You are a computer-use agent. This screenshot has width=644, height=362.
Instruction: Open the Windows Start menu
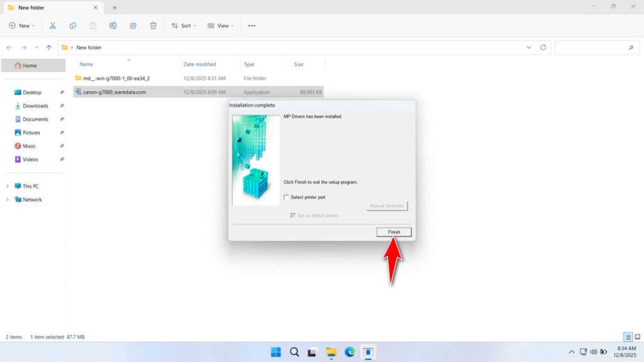coord(275,352)
